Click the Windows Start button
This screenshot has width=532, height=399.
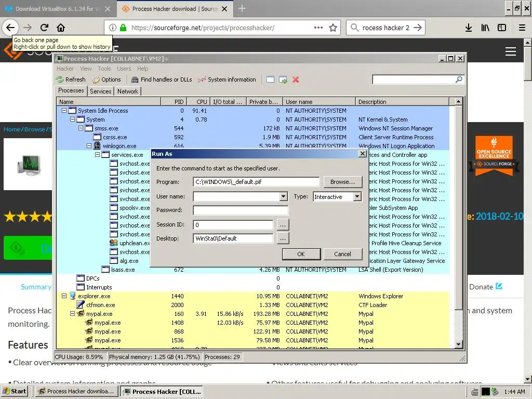pos(14,391)
